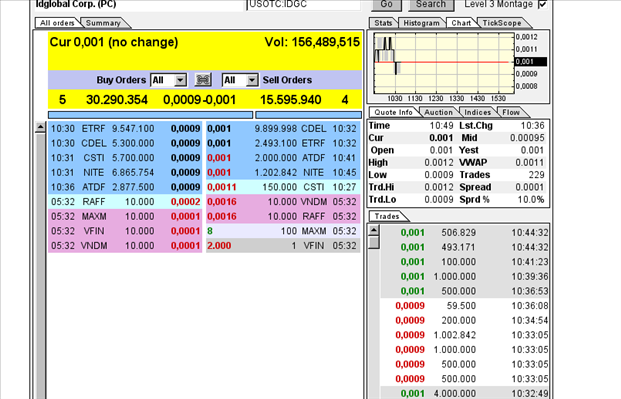Viewport: 621px width, 399px height.
Task: Open the Sell Orders All dropdown
Action: (240, 80)
